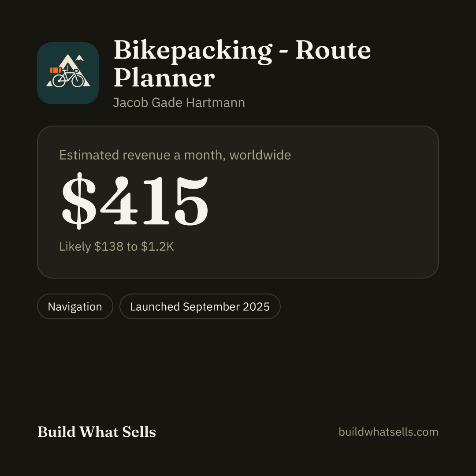Screen dimensions: 476x476
Task: Open developer Jacob Gade Hartmann
Action: 179,103
